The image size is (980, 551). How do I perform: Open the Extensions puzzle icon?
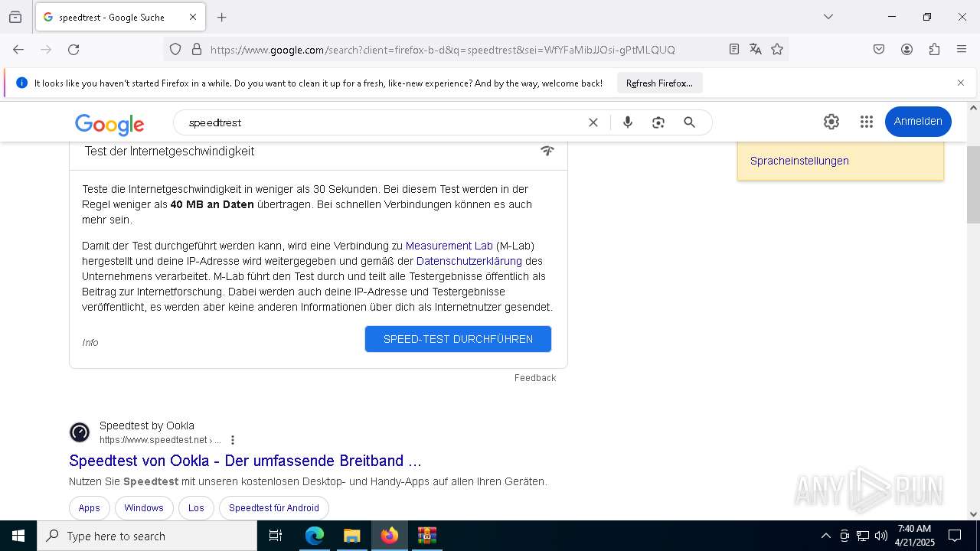[x=934, y=49]
